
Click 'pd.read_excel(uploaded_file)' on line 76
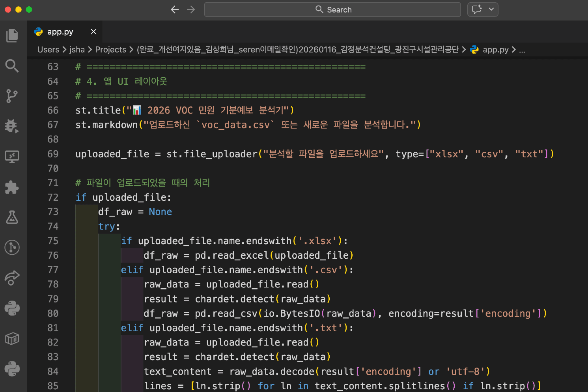[274, 256]
